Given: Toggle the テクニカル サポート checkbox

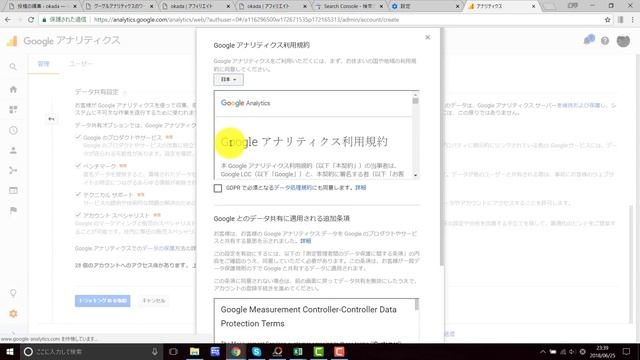Looking at the screenshot, I should [78, 194].
